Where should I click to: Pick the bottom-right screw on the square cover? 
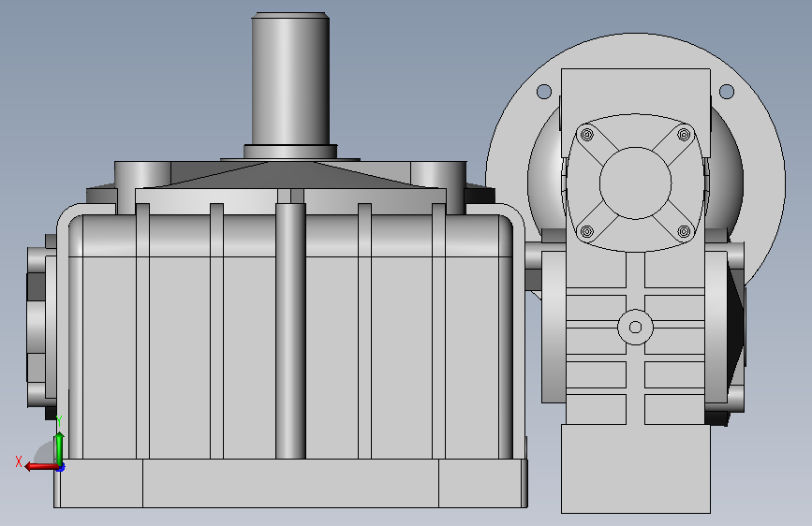(684, 231)
